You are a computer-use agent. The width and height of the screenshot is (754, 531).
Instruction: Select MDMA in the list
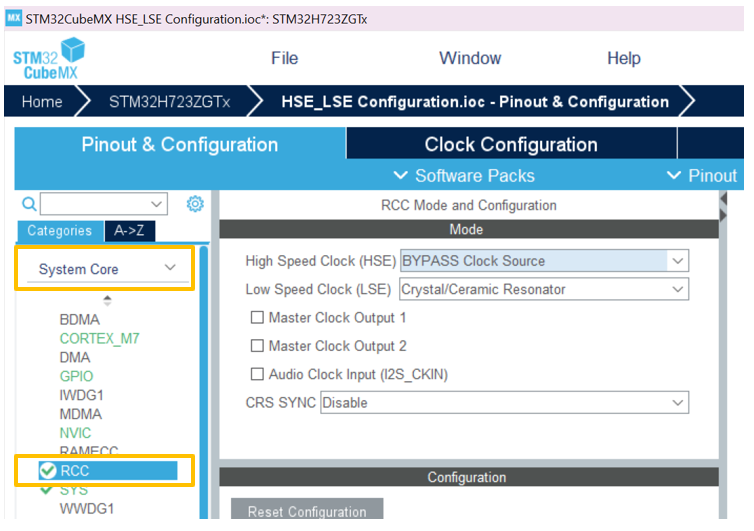click(81, 414)
